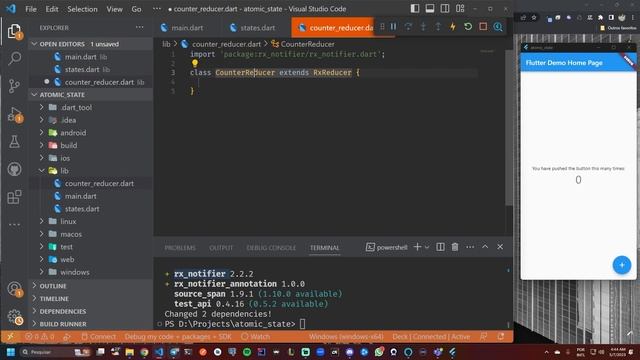Screen dimensions: 640x360
Task: Open the Testing flask view
Action: 14,142
